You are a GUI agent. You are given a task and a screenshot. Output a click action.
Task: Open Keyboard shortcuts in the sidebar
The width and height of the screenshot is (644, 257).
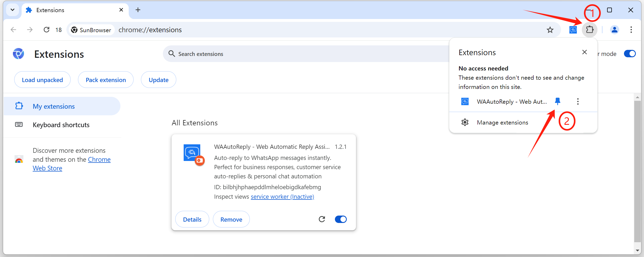click(61, 125)
